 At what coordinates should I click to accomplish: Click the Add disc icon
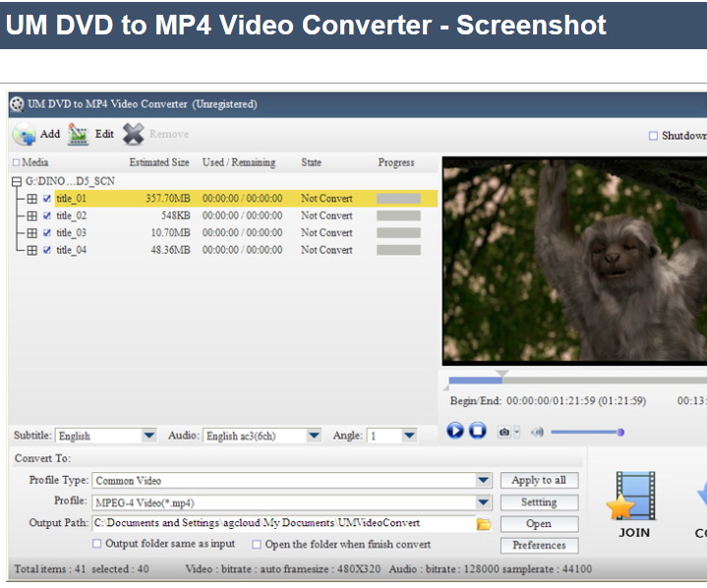24,134
